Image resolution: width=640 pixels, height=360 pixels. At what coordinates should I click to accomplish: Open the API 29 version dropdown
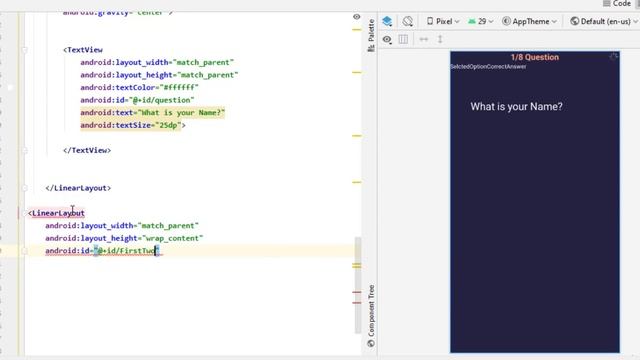point(481,21)
